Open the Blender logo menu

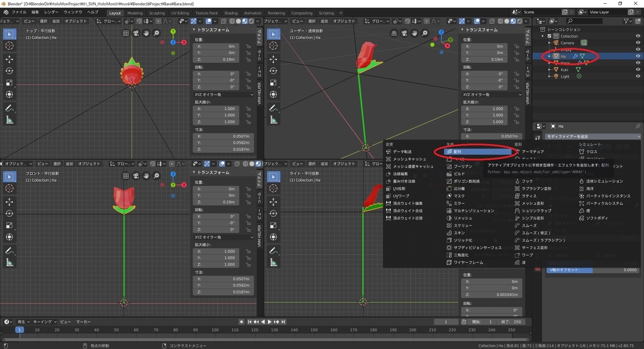click(x=6, y=12)
